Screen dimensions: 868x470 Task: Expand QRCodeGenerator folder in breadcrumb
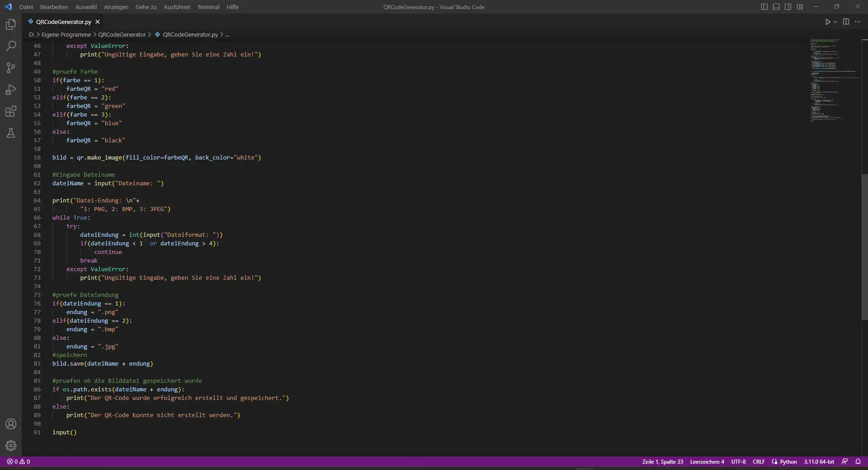coord(122,34)
